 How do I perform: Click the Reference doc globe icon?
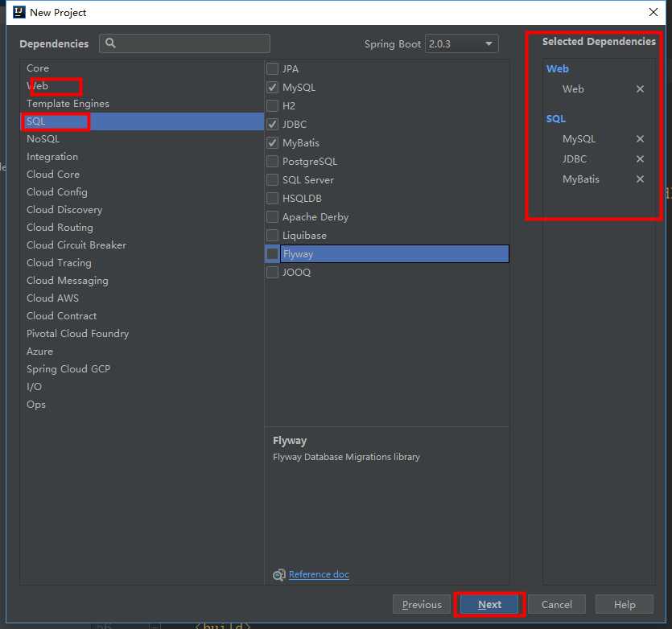coord(279,574)
